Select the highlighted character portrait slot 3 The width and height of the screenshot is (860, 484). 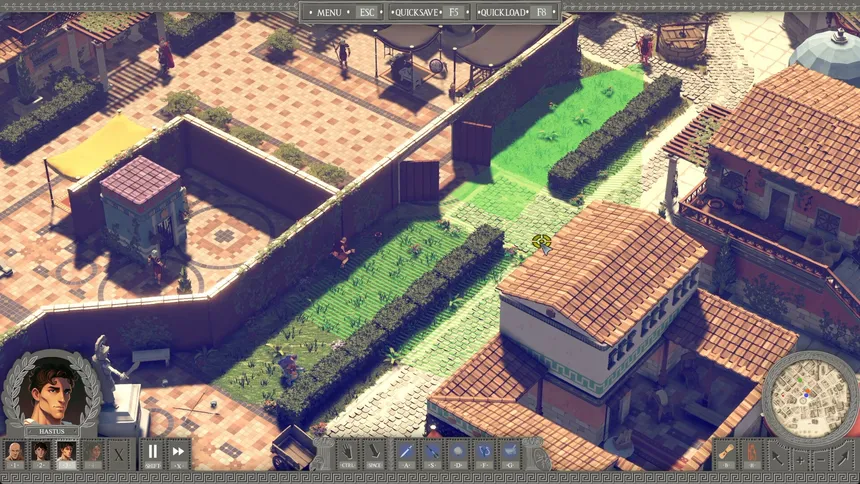[x=66, y=454]
